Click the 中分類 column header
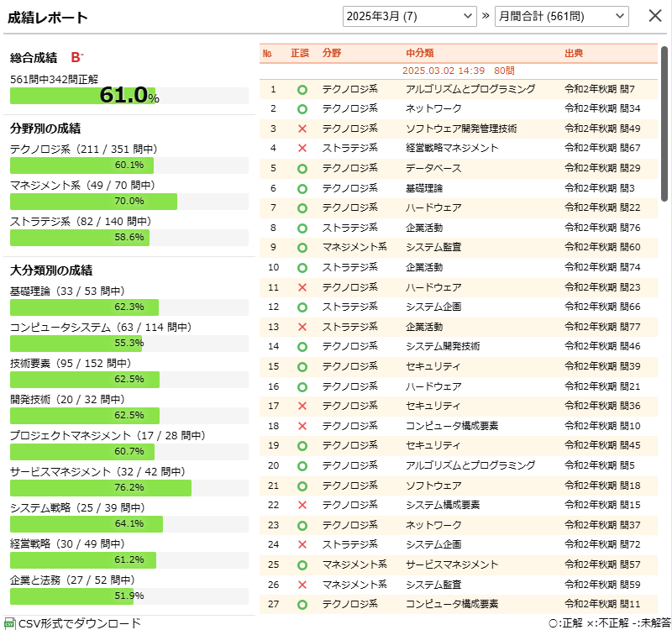 419,53
